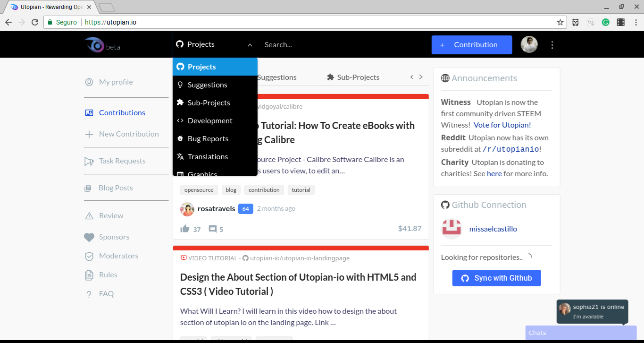This screenshot has width=644, height=343.
Task: Choose Development in dropdown list
Action: pyautogui.click(x=215, y=120)
